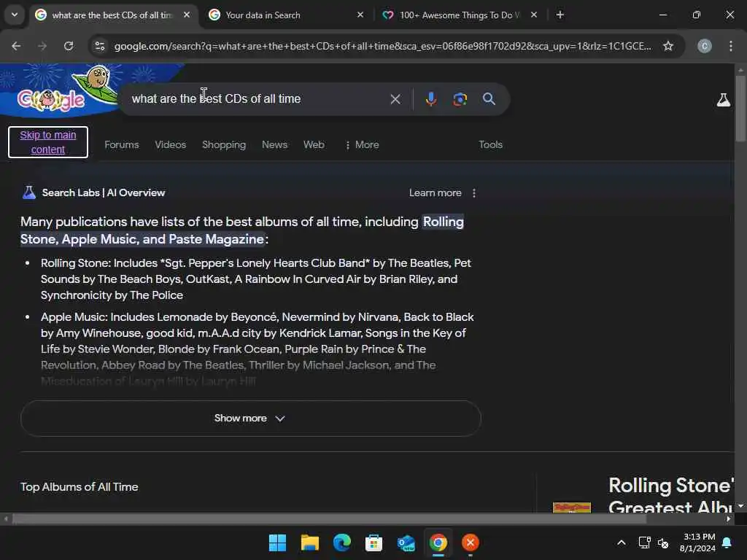Click the address bar URL

382,46
